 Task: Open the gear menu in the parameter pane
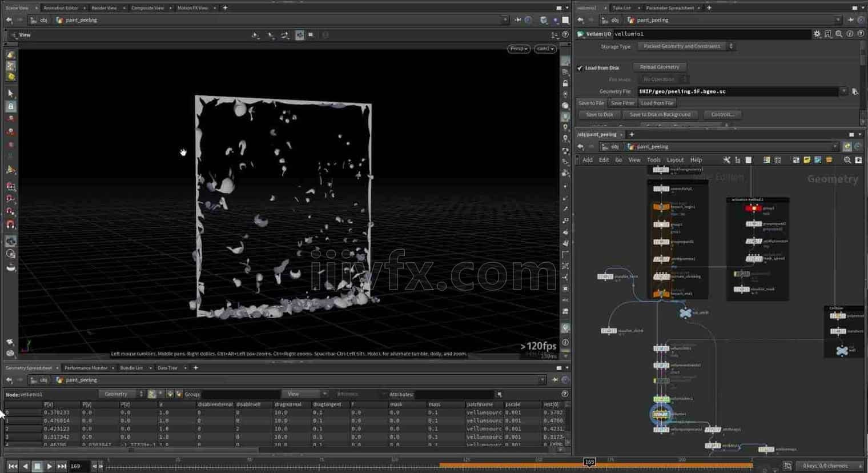(x=817, y=34)
